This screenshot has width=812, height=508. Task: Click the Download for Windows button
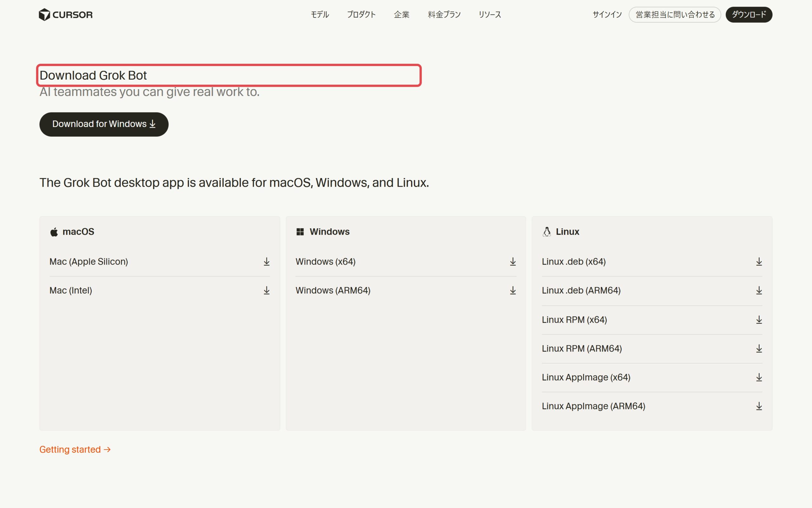point(104,124)
